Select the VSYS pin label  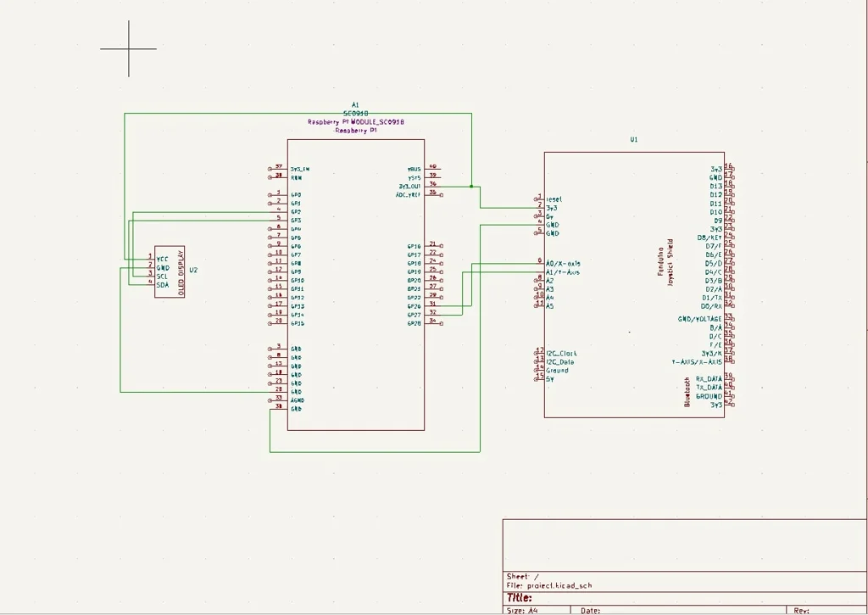[x=414, y=178]
